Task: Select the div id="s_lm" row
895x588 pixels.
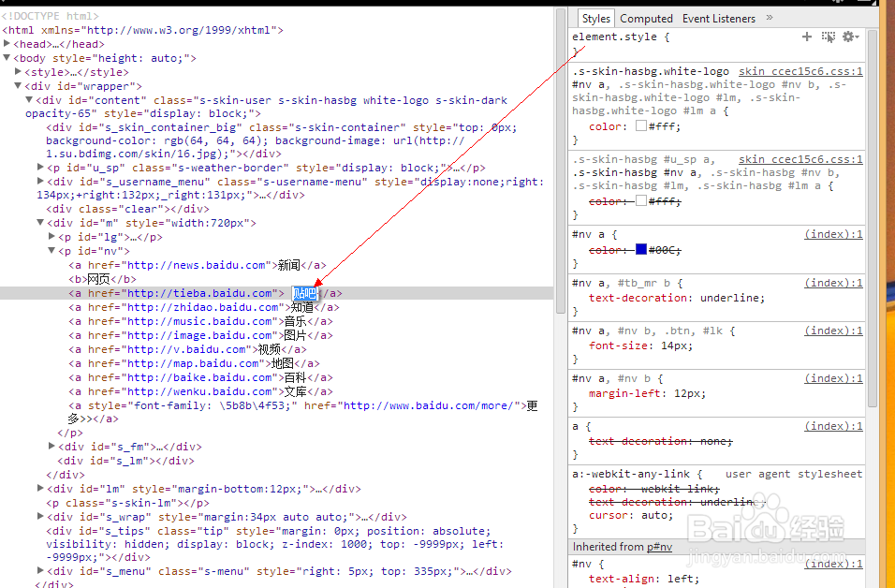Action: pyautogui.click(x=125, y=461)
